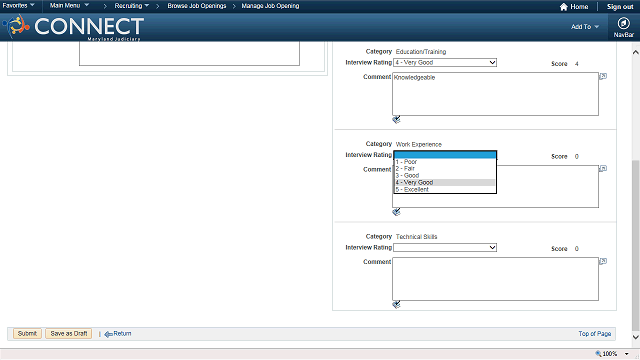
Task: Follow the Top of Page link
Action: click(x=594, y=333)
